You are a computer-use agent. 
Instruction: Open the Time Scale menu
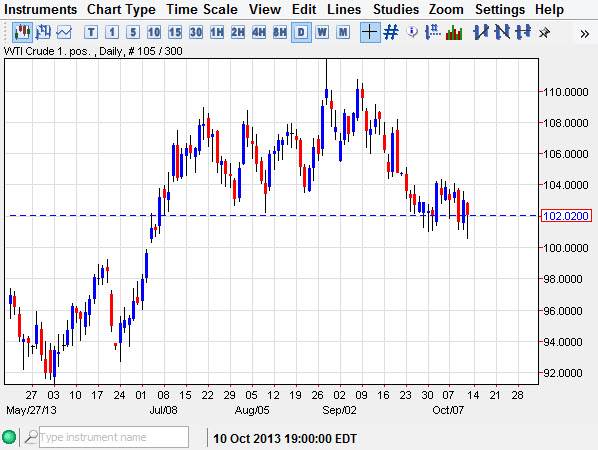[x=202, y=9]
